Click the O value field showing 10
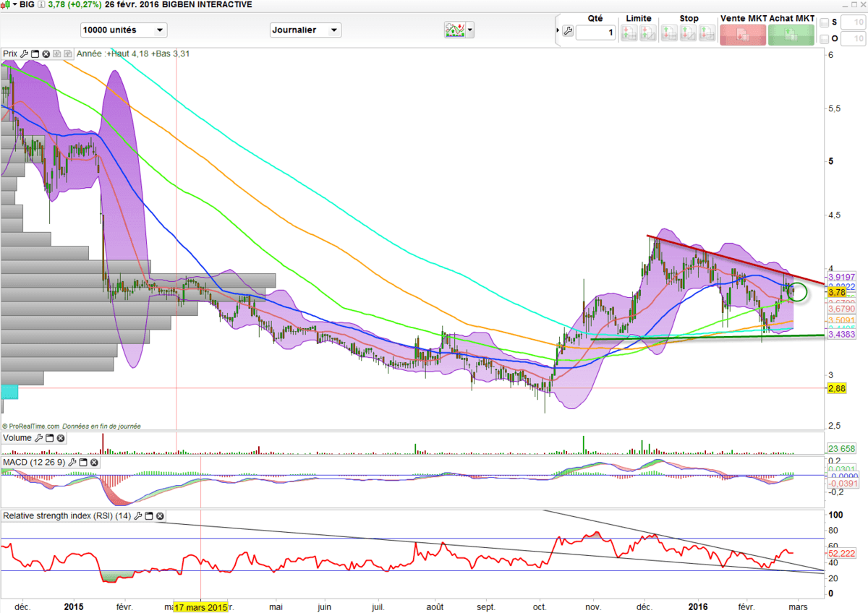Image resolution: width=868 pixels, height=613 pixels. pyautogui.click(x=854, y=39)
